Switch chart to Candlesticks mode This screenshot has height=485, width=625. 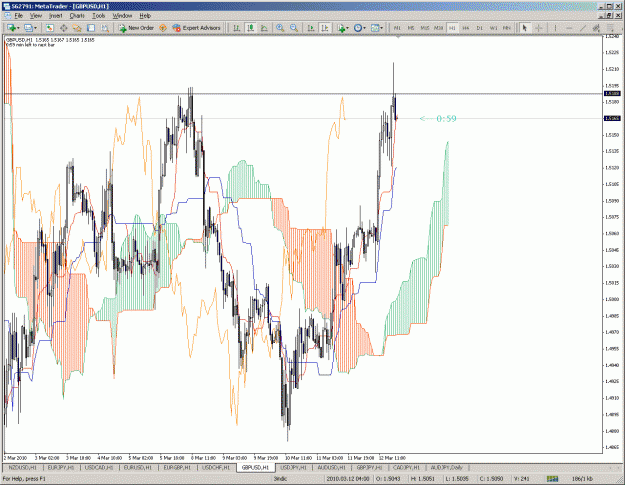tap(250, 28)
